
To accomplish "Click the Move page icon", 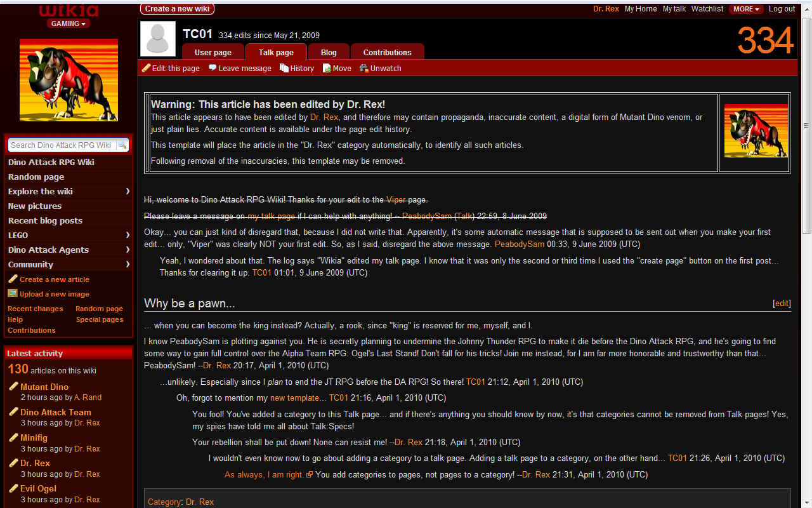I will tap(327, 68).
